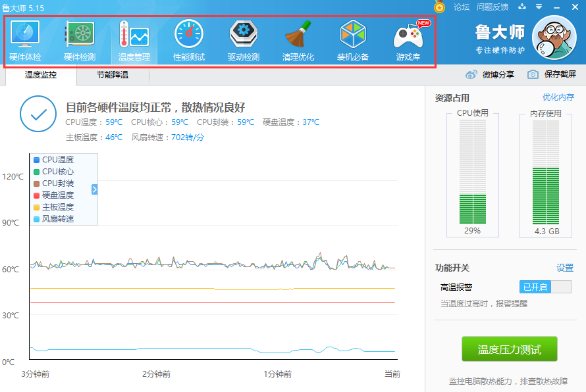Click the gold coin icon in titlebar
586x392 pixels.
[439, 8]
